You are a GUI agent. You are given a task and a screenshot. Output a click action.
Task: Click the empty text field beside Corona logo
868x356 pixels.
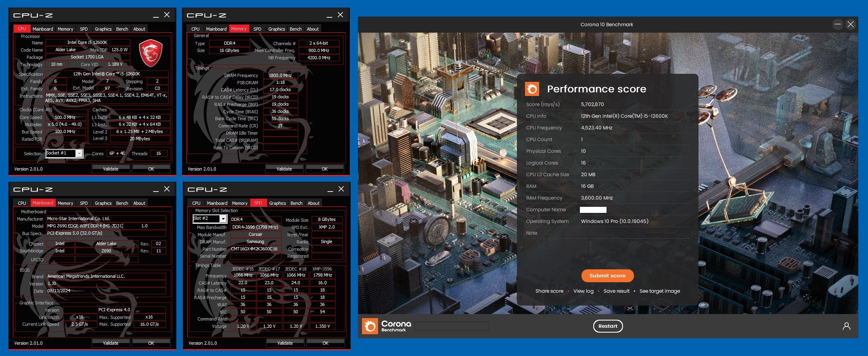point(452,326)
